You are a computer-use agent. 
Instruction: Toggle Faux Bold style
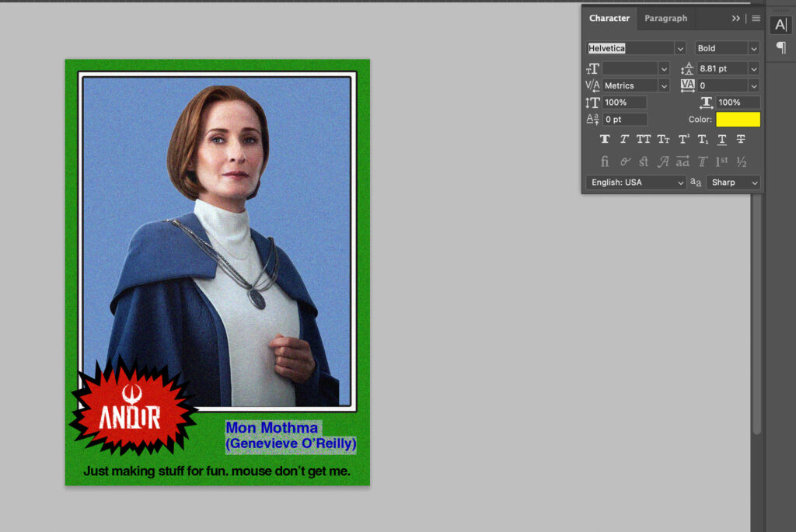click(x=605, y=139)
